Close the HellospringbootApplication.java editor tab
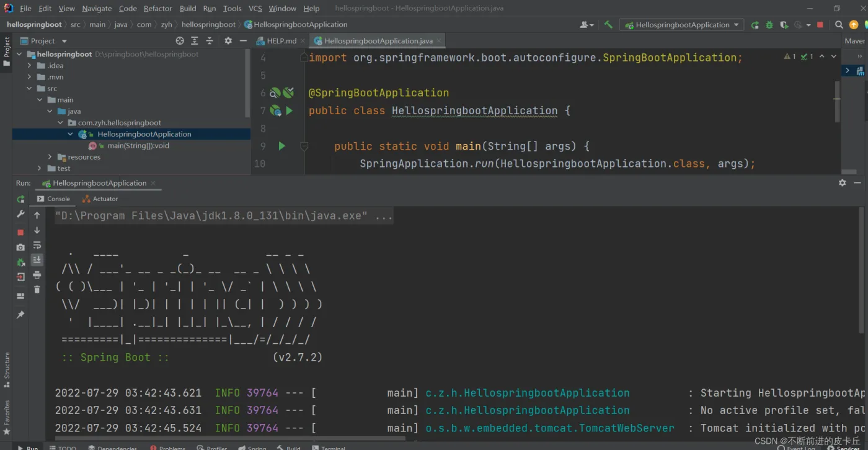This screenshot has width=868, height=450. click(439, 41)
